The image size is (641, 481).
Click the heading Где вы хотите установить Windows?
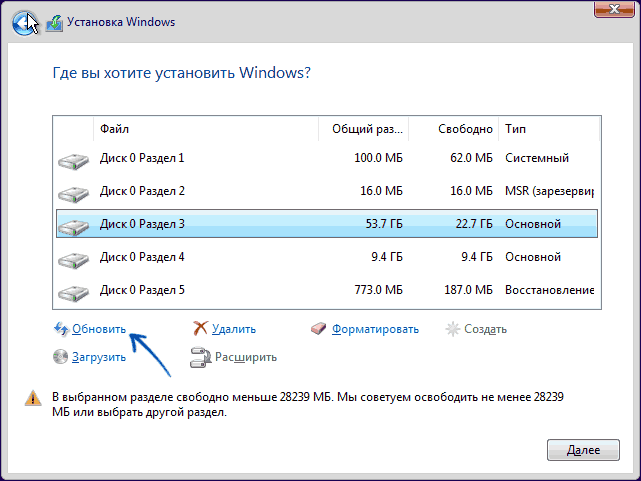coord(182,73)
